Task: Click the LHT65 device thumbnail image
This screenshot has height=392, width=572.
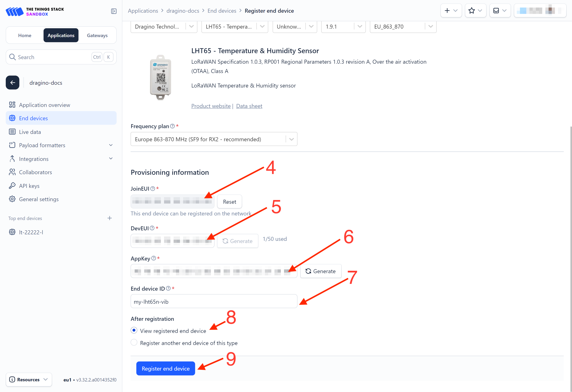Action: click(x=160, y=77)
